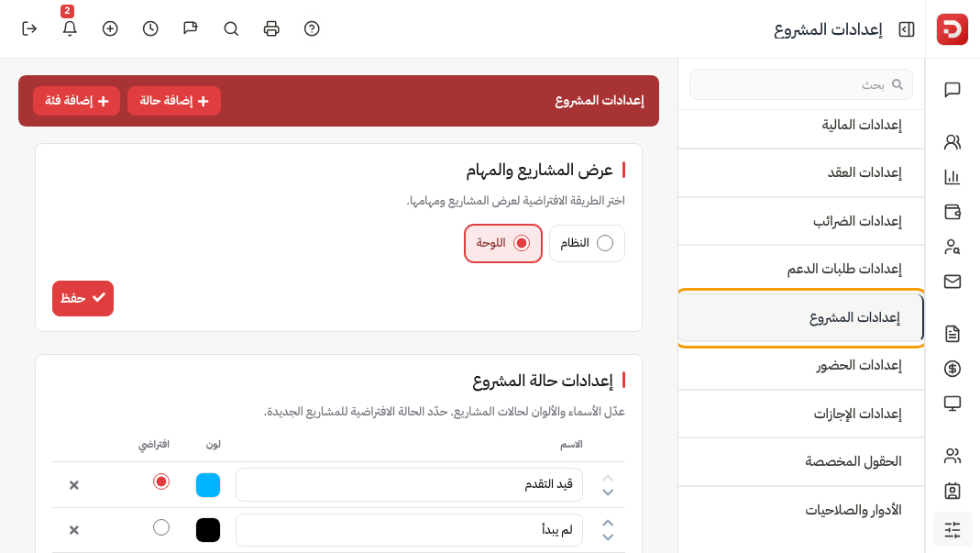Open two-person users icon in rail
This screenshot has width=980, height=553.
tap(952, 143)
